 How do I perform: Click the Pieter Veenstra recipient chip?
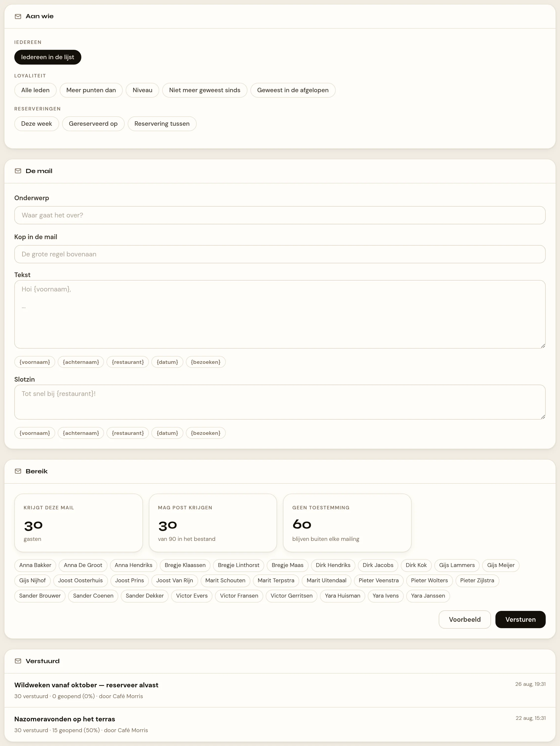point(379,580)
